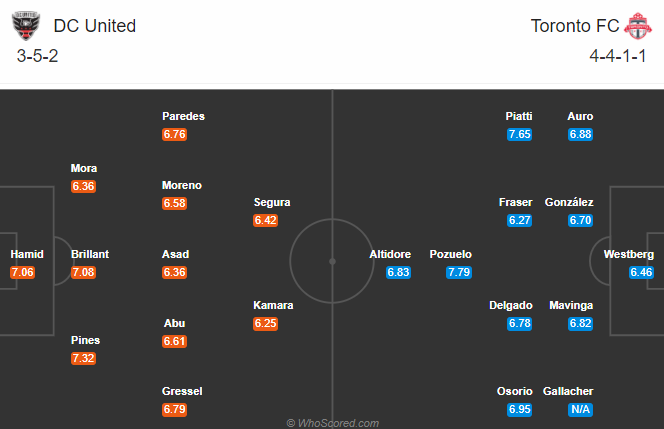The height and width of the screenshot is (429, 664).
Task: Open the Toronto FC team name link
Action: click(575, 26)
